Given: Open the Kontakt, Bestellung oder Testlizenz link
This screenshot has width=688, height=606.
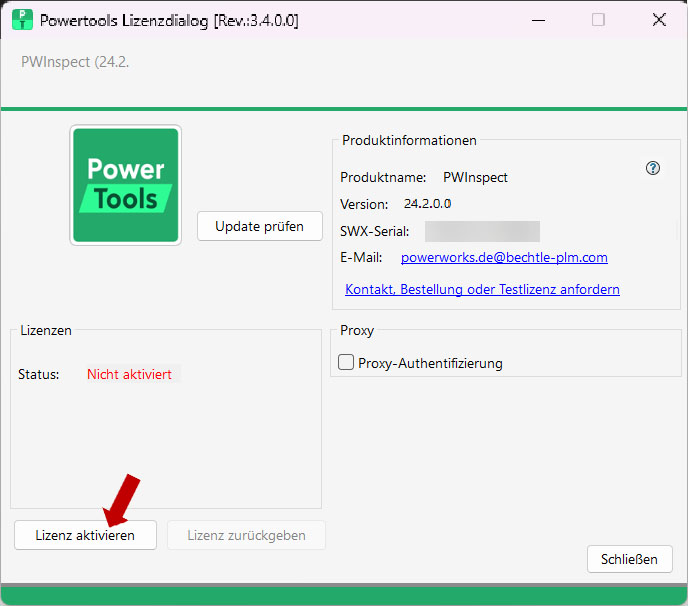Looking at the screenshot, I should [482, 289].
